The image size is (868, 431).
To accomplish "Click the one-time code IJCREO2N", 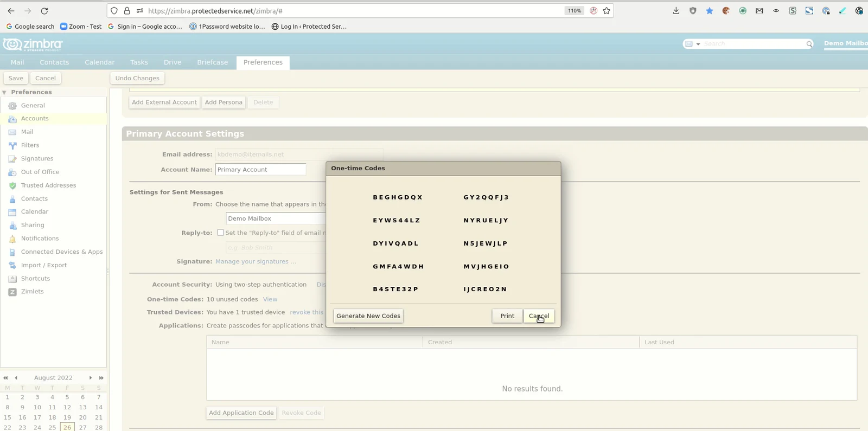I will point(485,290).
